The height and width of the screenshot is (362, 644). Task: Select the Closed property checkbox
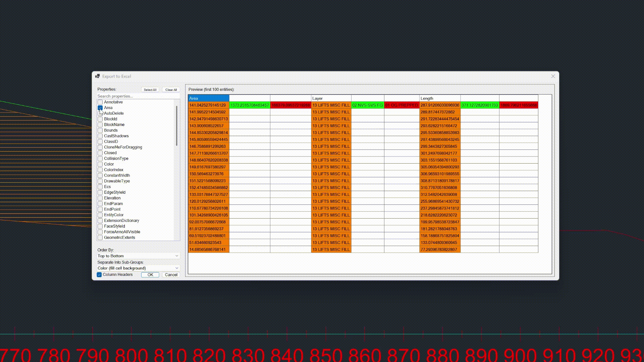pos(100,153)
